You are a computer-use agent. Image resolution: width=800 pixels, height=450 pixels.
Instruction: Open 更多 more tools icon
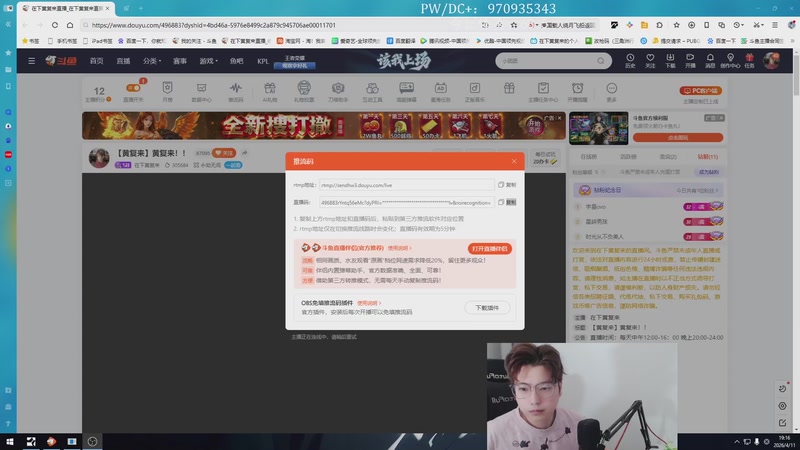(611, 92)
